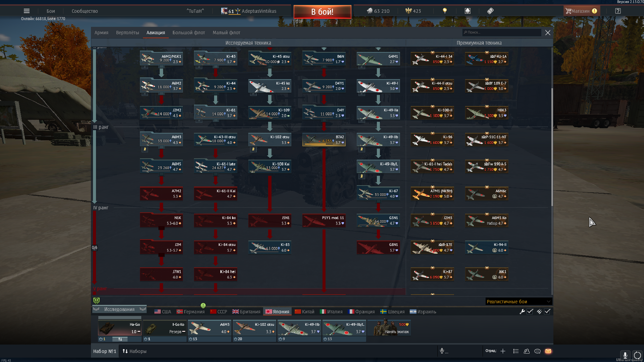Select the США nation tab

point(163,312)
